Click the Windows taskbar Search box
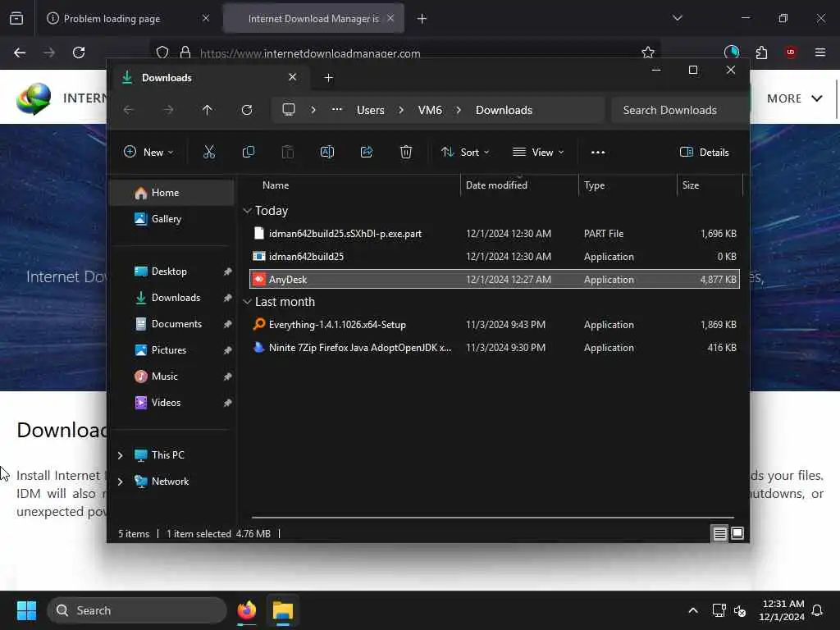This screenshot has height=630, width=840. (x=137, y=610)
